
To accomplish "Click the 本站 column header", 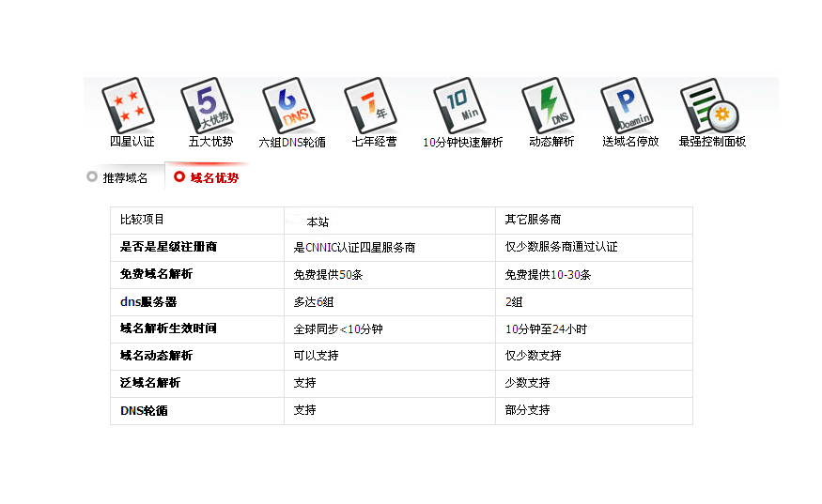I will [x=318, y=222].
